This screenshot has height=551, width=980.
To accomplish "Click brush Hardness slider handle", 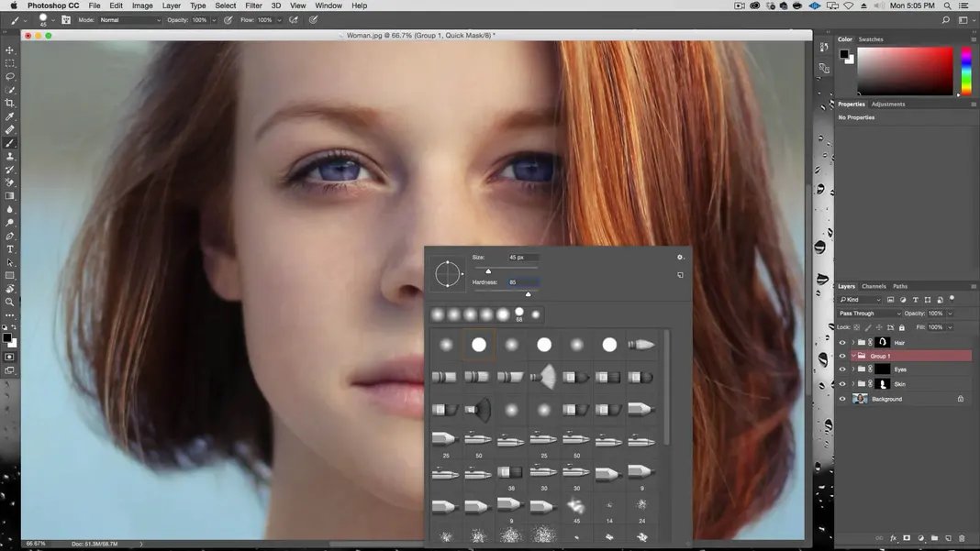I will coord(529,293).
